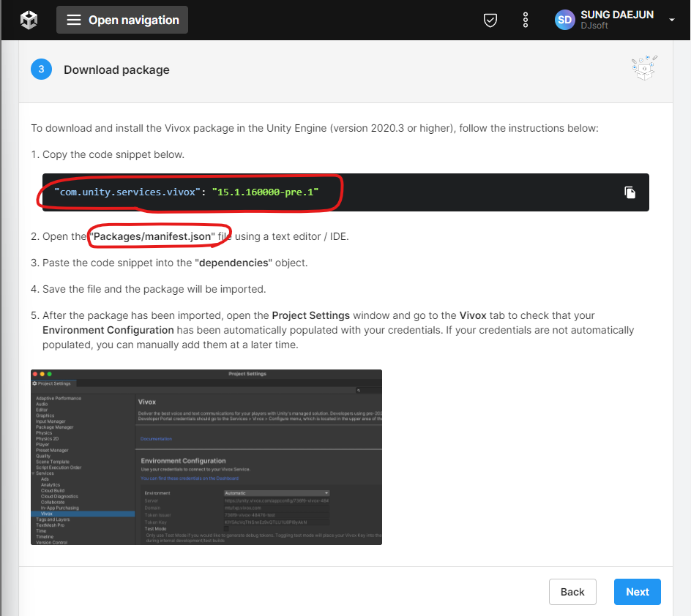Open the vertical three-dots menu
This screenshot has height=616, width=691.
coord(526,20)
